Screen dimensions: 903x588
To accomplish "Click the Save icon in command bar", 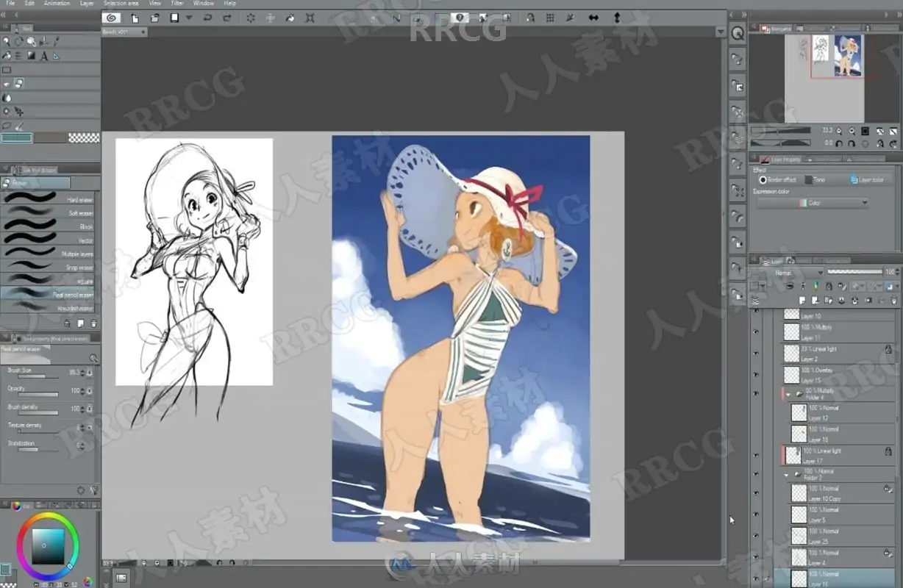I will point(174,18).
